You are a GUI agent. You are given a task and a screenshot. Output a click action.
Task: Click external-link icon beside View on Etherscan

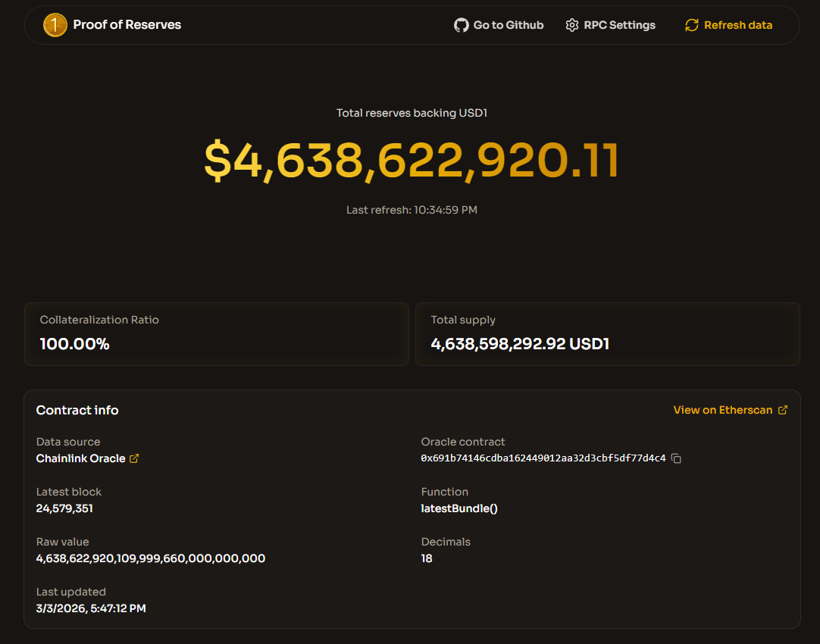point(783,410)
